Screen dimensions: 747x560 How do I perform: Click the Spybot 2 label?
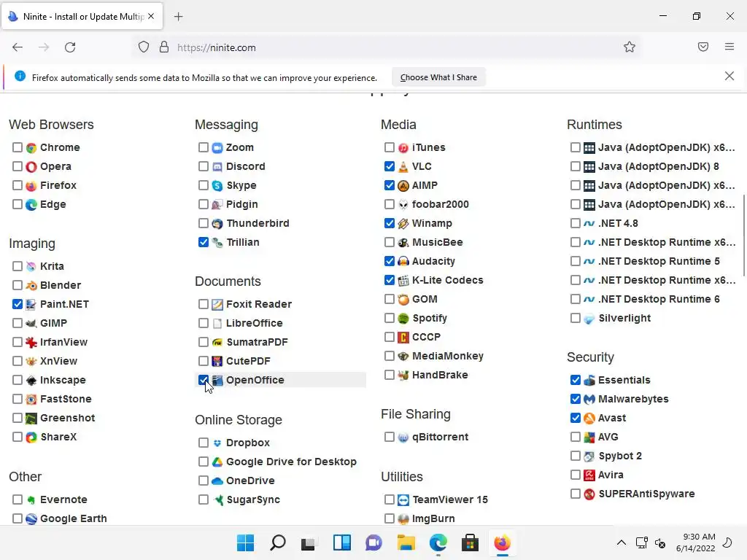point(620,456)
